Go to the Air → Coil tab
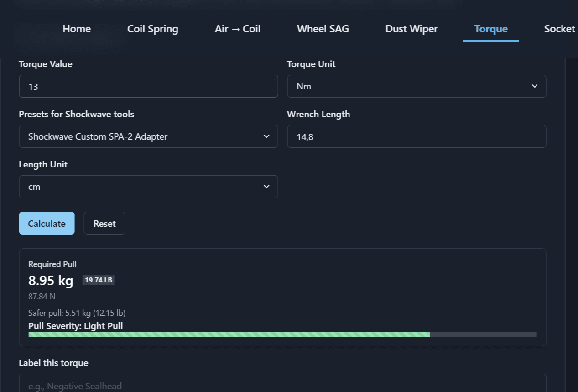The width and height of the screenshot is (578, 392). (237, 29)
